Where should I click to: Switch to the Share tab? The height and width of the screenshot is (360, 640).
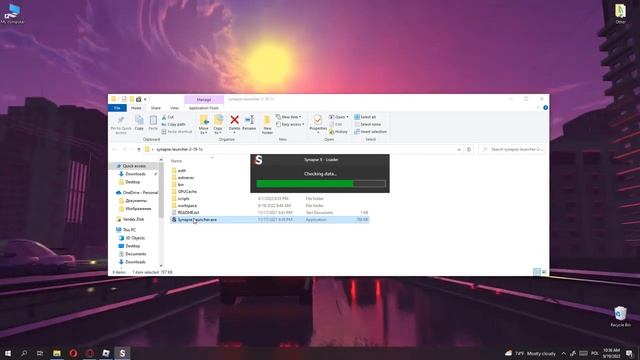(x=156, y=108)
